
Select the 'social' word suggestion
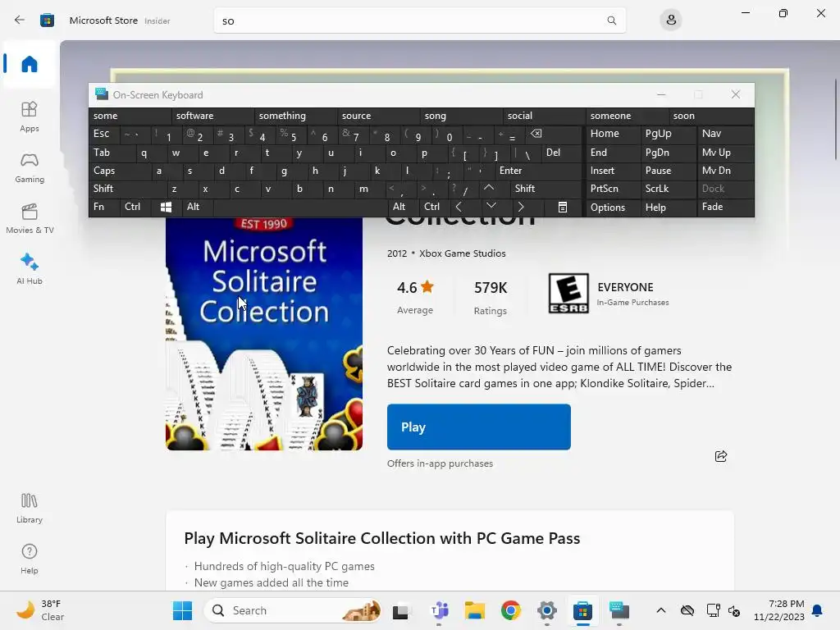[x=544, y=116]
